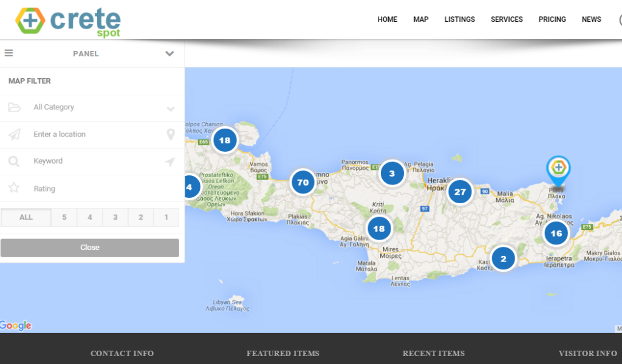Go to the HOME menu item
The width and height of the screenshot is (622, 364).
tap(387, 19)
